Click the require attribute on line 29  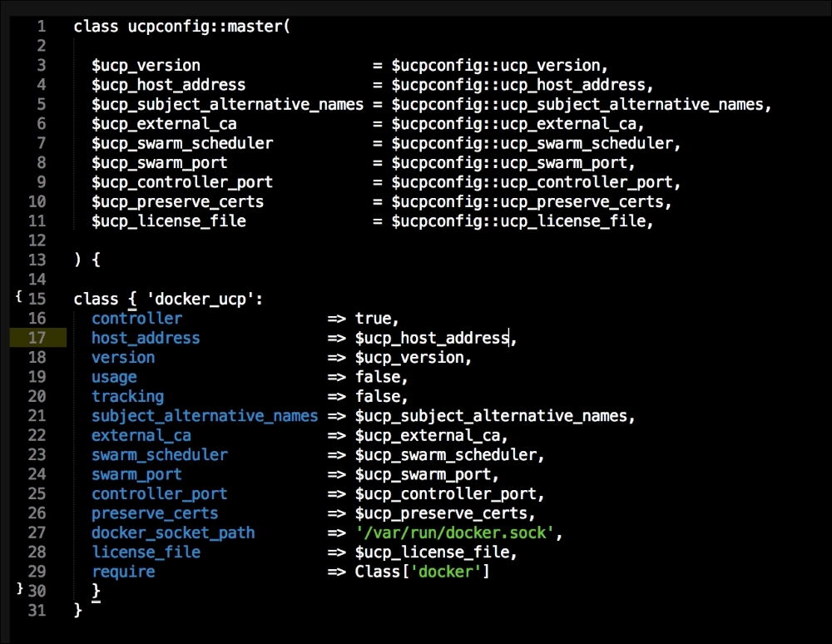[x=123, y=572]
